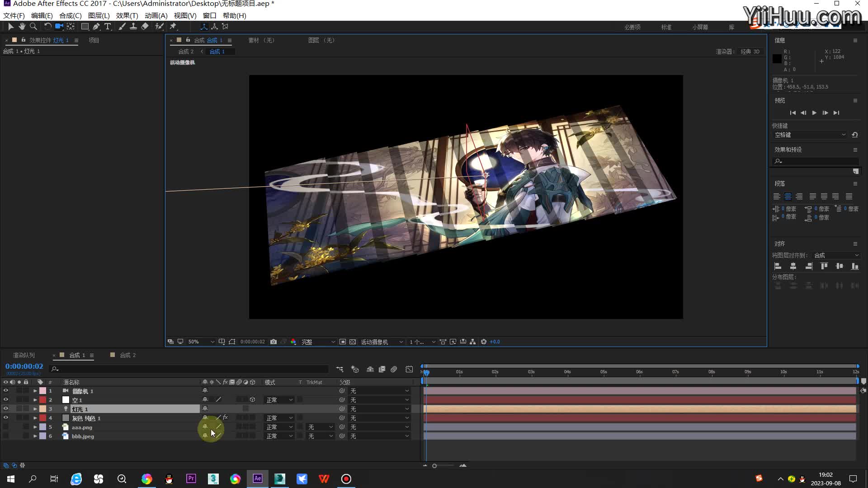
Task: Hide the 摄像机 1 layer
Action: tap(6, 391)
